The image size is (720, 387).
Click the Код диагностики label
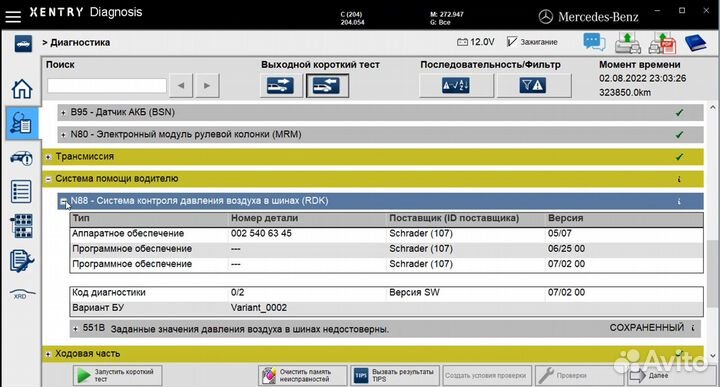pyautogui.click(x=108, y=292)
